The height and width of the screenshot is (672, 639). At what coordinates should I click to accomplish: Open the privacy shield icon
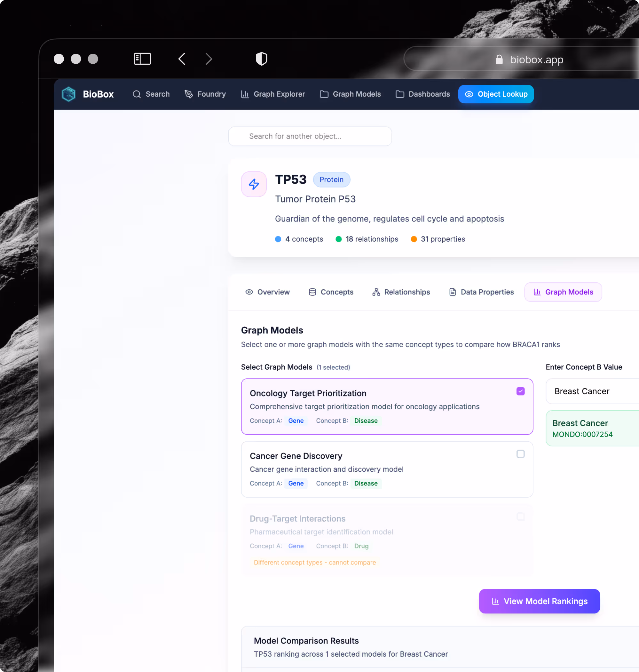pyautogui.click(x=261, y=59)
